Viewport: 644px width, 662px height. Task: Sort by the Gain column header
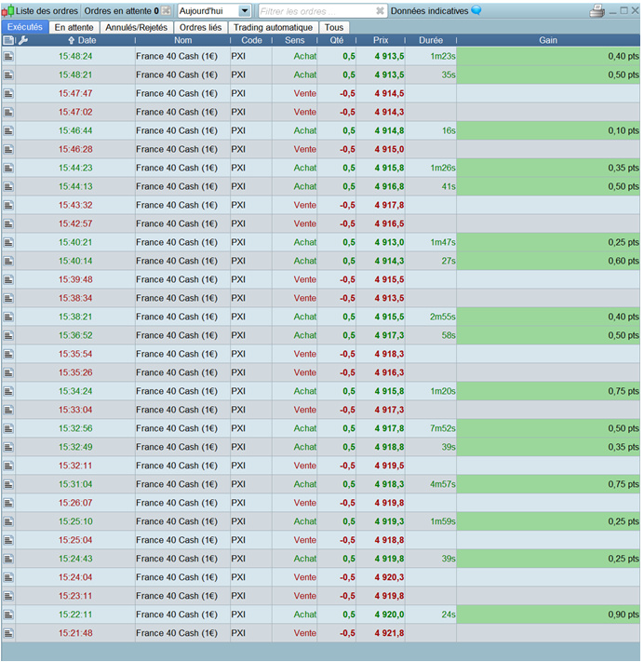click(548, 40)
